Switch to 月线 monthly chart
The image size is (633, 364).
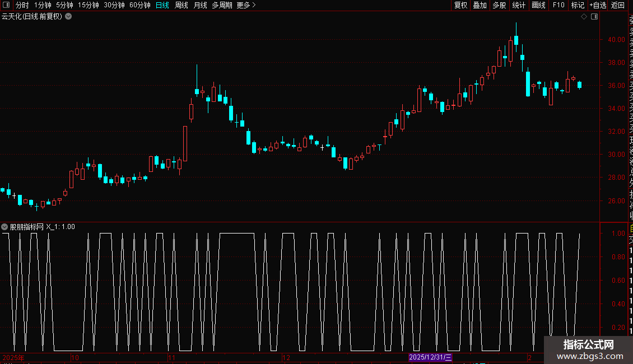tap(200, 5)
